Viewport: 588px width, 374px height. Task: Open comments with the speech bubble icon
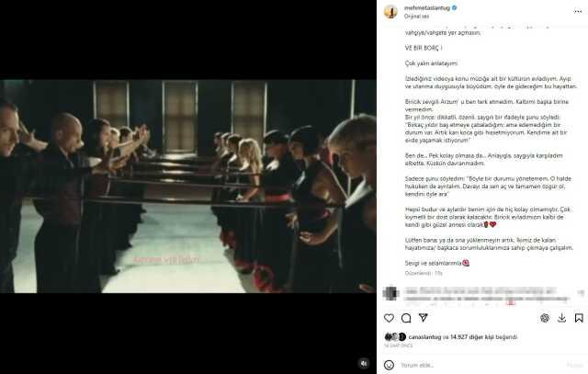406,318
